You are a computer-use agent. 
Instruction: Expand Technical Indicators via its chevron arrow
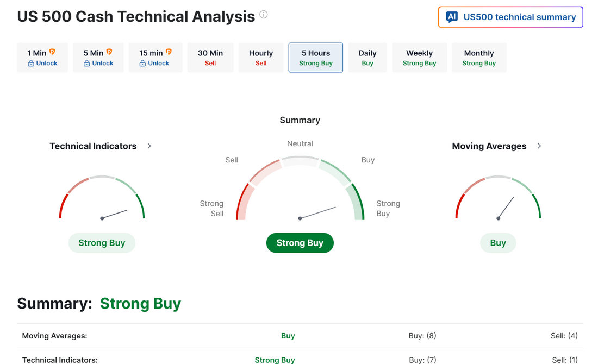pos(149,146)
